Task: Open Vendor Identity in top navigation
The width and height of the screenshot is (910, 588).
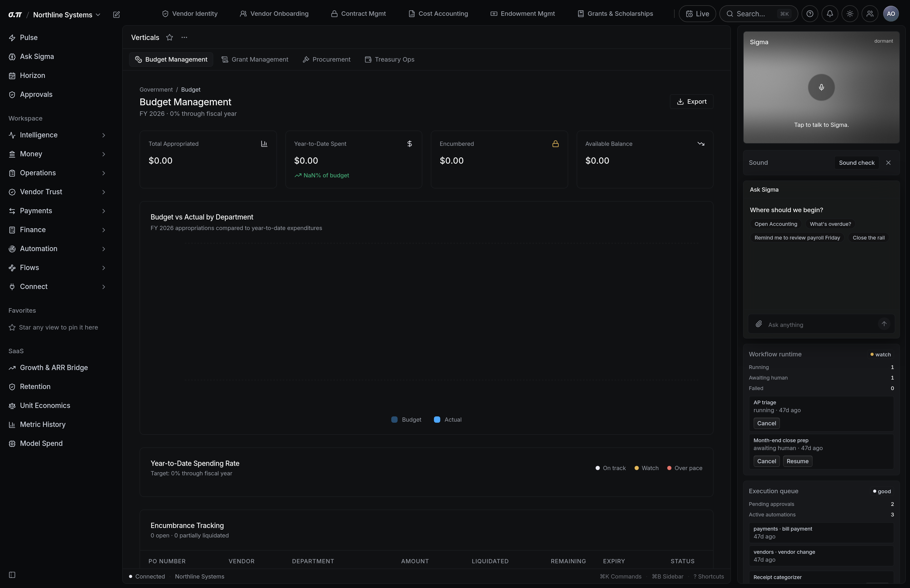Action: pyautogui.click(x=190, y=14)
